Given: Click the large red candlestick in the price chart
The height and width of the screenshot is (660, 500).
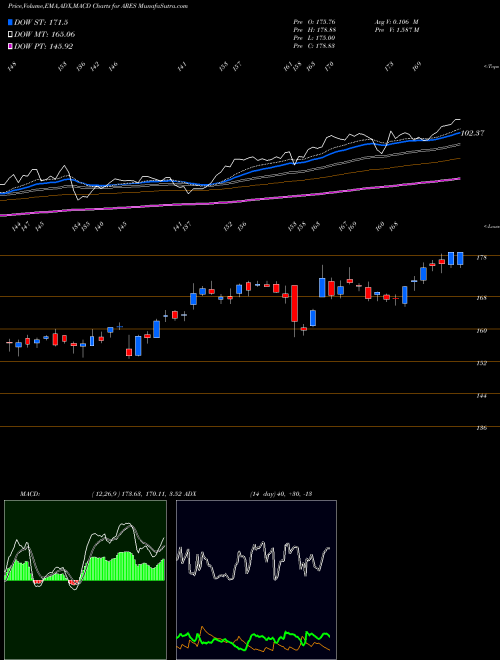Looking at the screenshot, I should [x=295, y=303].
